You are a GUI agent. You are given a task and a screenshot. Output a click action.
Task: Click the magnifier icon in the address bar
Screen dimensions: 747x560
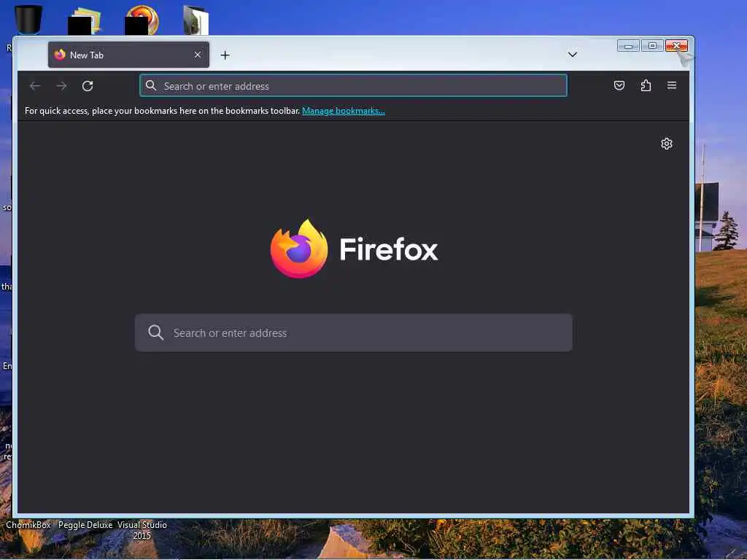[x=151, y=86]
